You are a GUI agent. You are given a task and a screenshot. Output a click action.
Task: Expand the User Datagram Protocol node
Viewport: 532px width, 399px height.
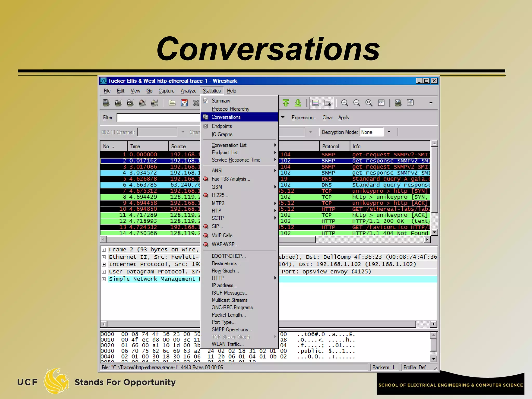point(104,272)
